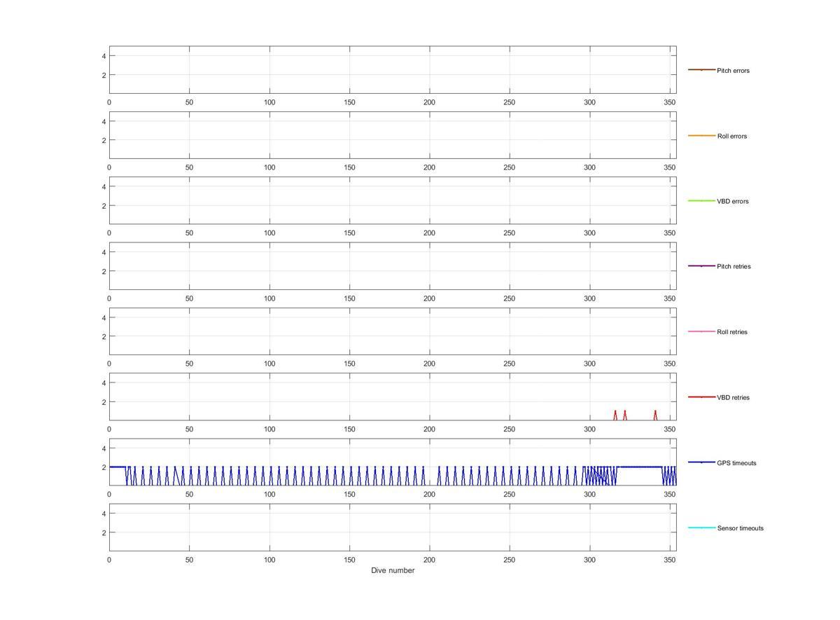Viewport: 840px width, 620px height.
Task: Click the 'Sensor timeouts' legend label
Action: [x=741, y=528]
